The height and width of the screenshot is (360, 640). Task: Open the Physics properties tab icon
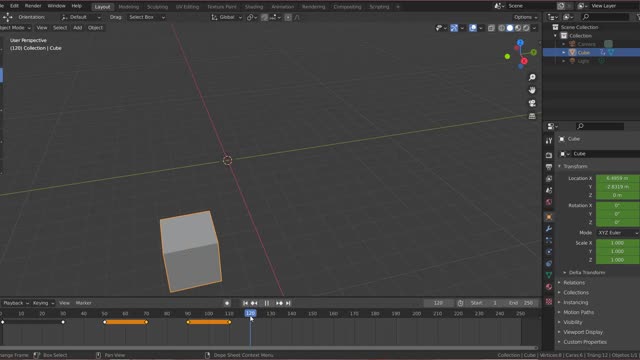click(549, 252)
